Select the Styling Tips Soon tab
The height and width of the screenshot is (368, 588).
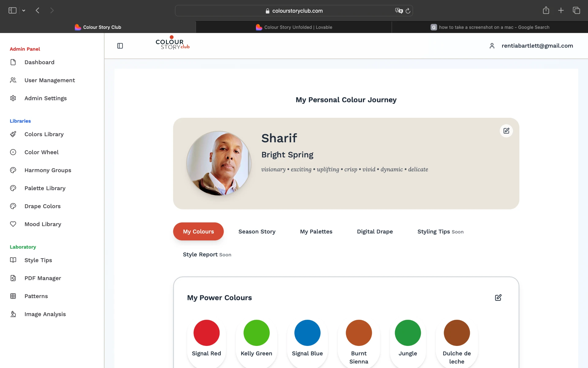(x=440, y=232)
